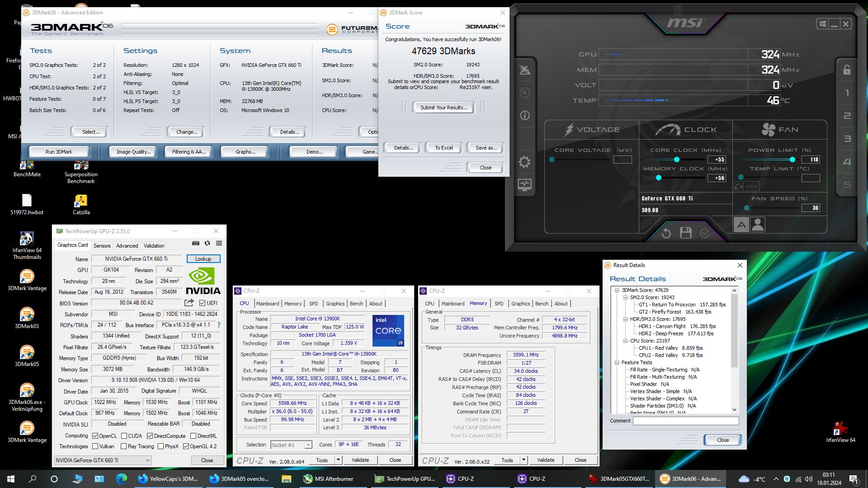Screen dimensions: 868x488
Task: Open Catzilla desktop shortcut
Action: coord(81,205)
